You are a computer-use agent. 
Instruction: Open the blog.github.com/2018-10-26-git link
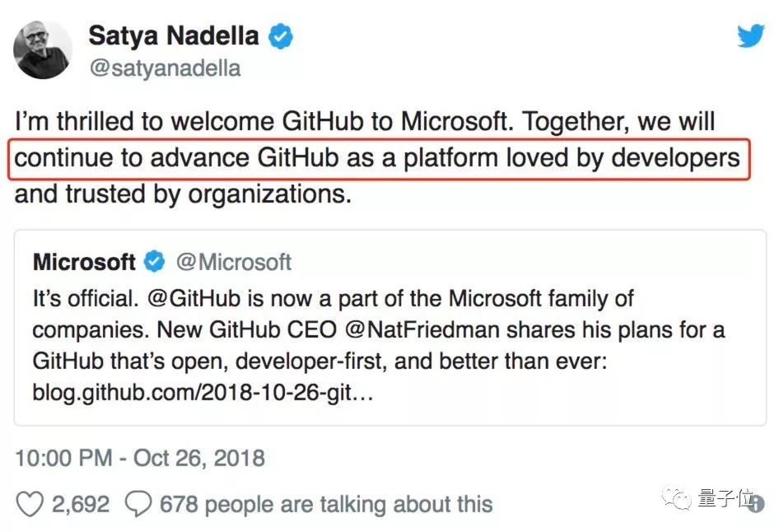203,393
